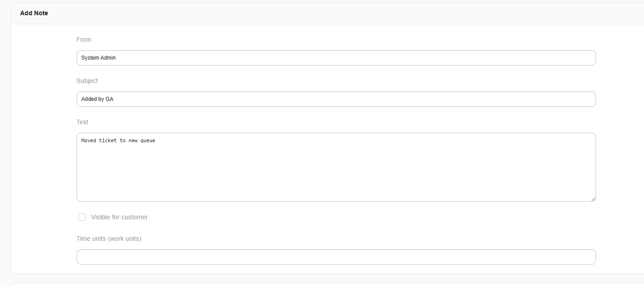Screen dimensions: 644x287
Task: Select the Visible for customer label text
Action: (x=119, y=217)
